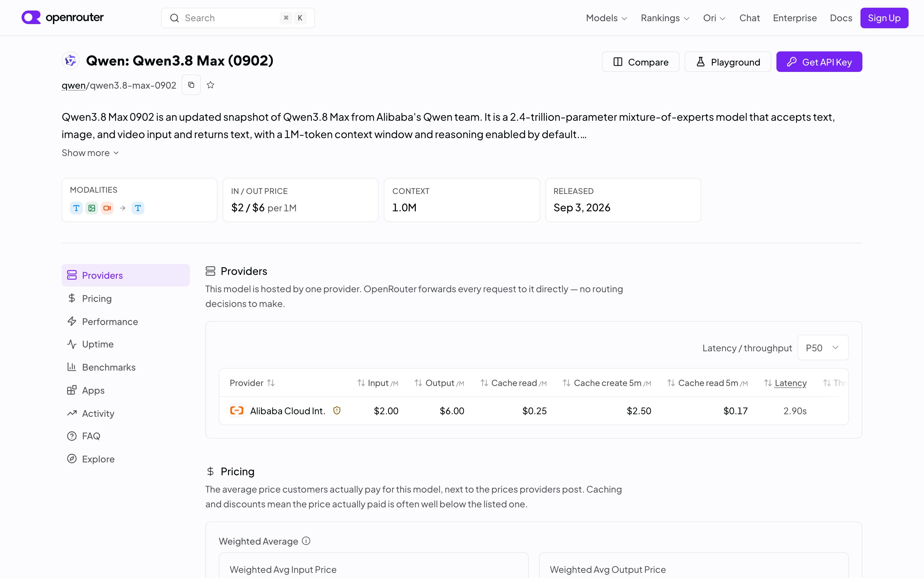This screenshot has width=924, height=578.
Task: Jump to Activity in the sidebar
Action: pyautogui.click(x=126, y=413)
